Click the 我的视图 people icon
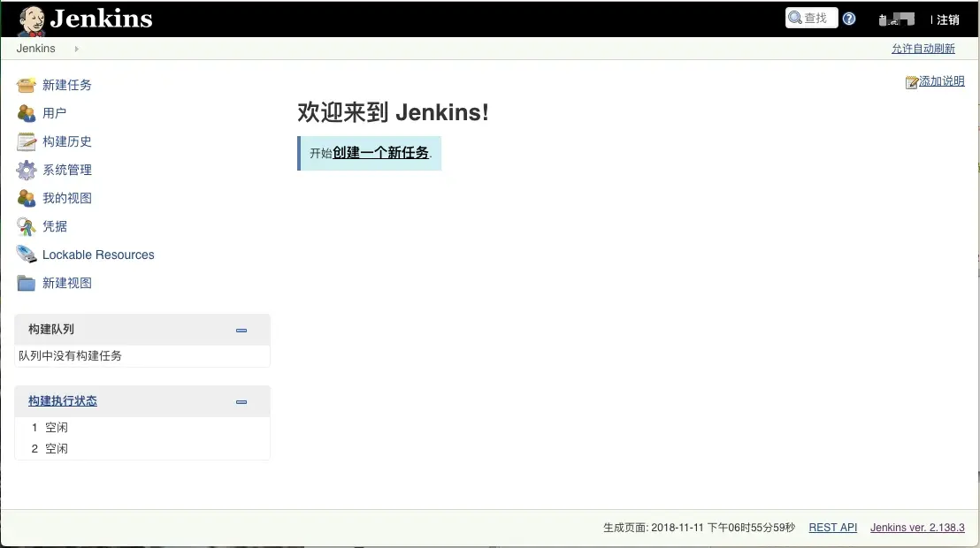This screenshot has width=980, height=548. [27, 198]
